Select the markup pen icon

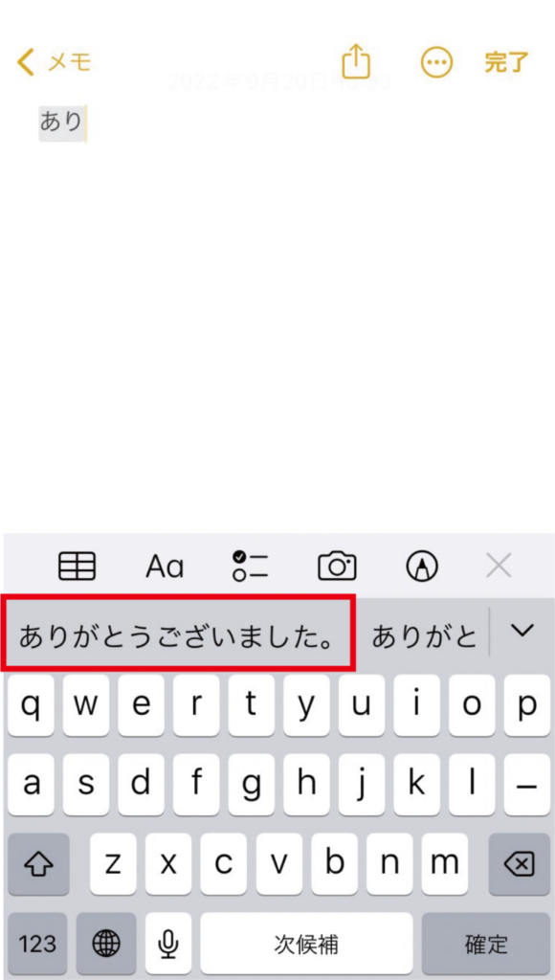(x=422, y=567)
